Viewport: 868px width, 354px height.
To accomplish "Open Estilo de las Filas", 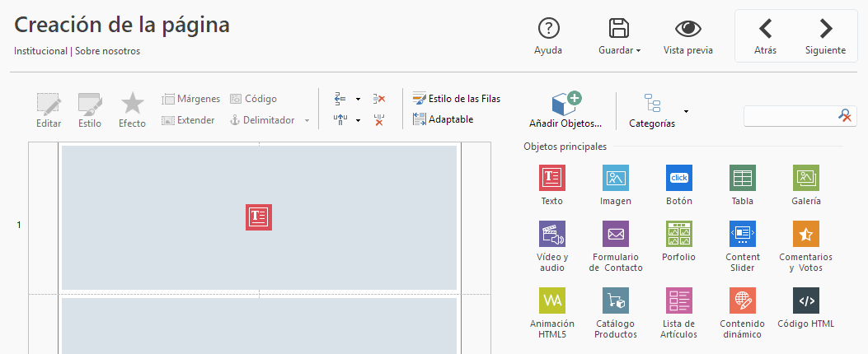I will [457, 99].
